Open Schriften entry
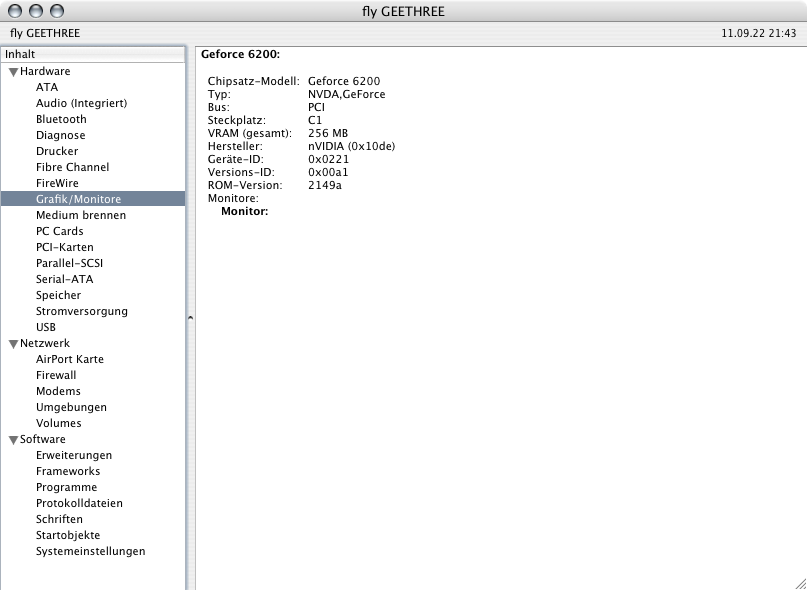Viewport: 807px width, 590px height. 59,519
